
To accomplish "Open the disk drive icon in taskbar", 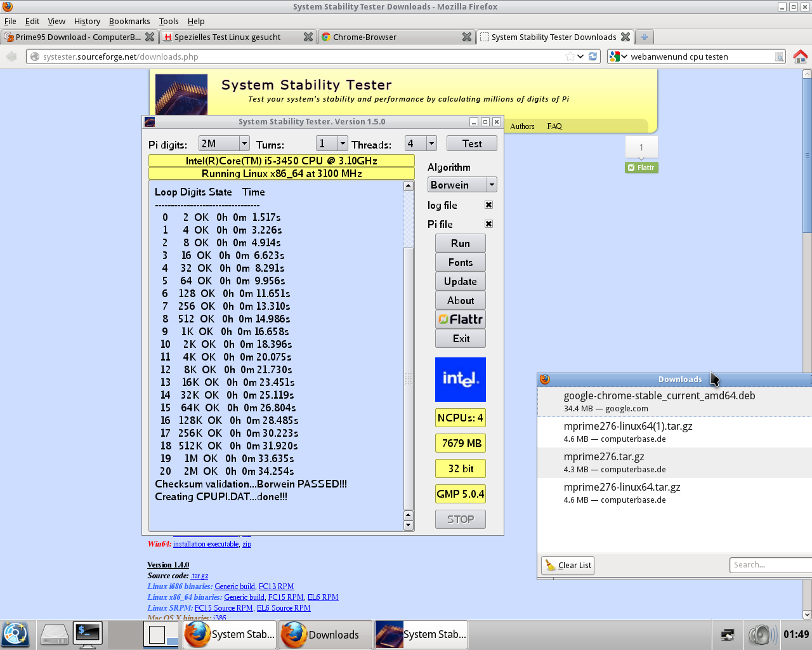I will point(55,635).
